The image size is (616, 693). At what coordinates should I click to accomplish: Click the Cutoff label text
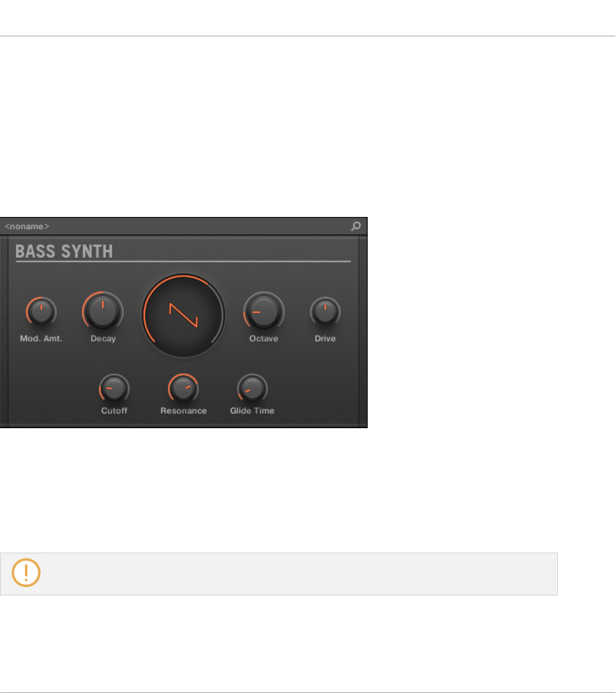tap(114, 410)
